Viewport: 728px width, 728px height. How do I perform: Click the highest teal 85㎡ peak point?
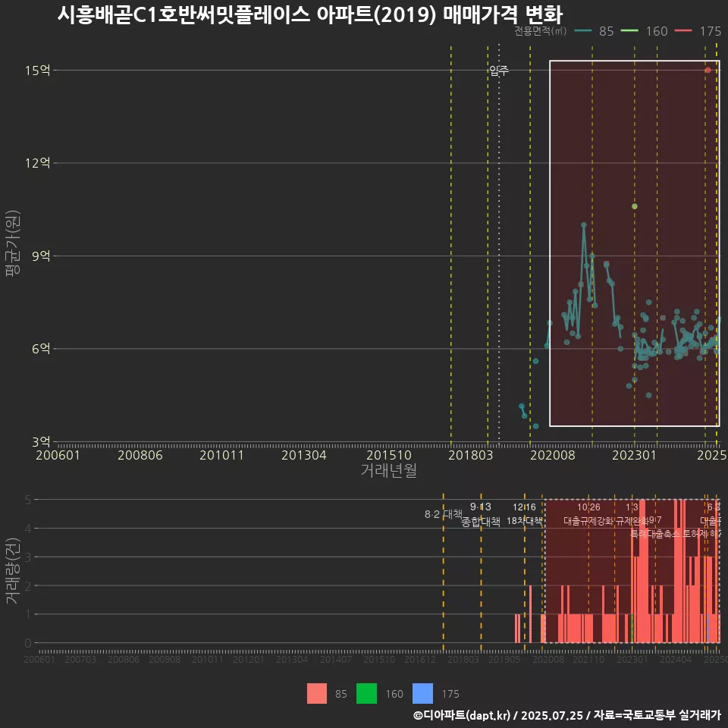584,225
